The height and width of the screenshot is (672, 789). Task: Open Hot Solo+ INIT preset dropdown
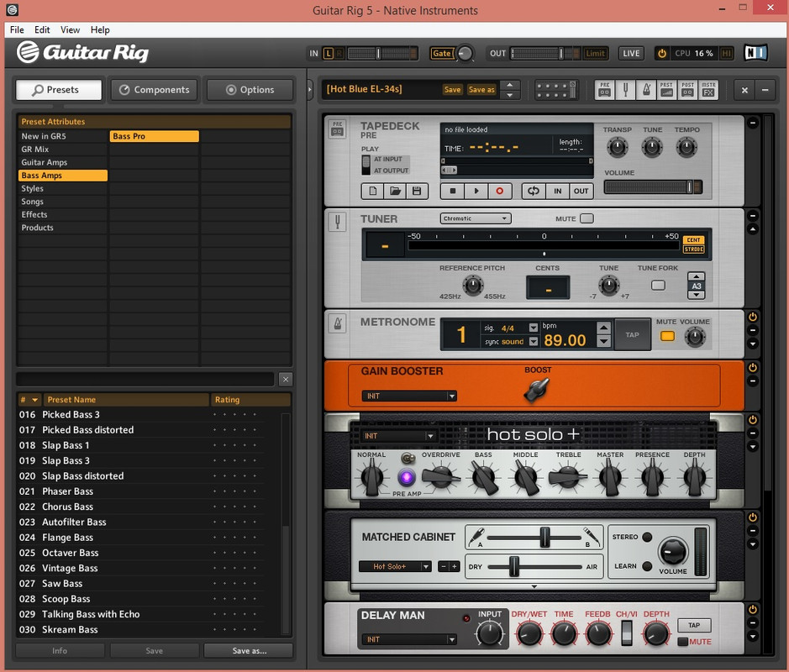point(399,436)
